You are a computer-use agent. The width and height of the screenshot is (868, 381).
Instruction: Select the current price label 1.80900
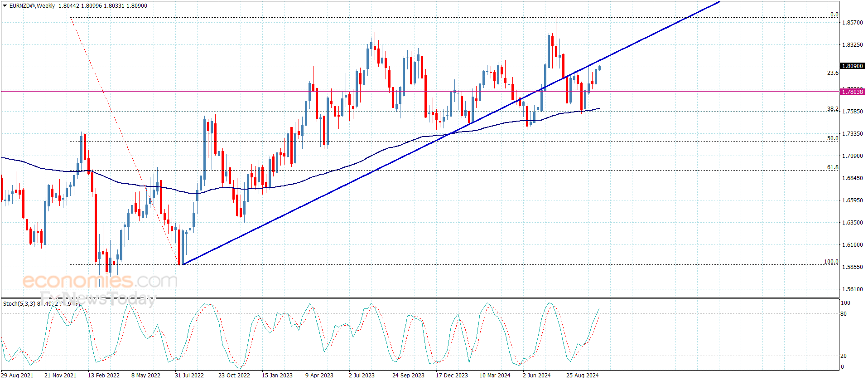click(x=852, y=66)
